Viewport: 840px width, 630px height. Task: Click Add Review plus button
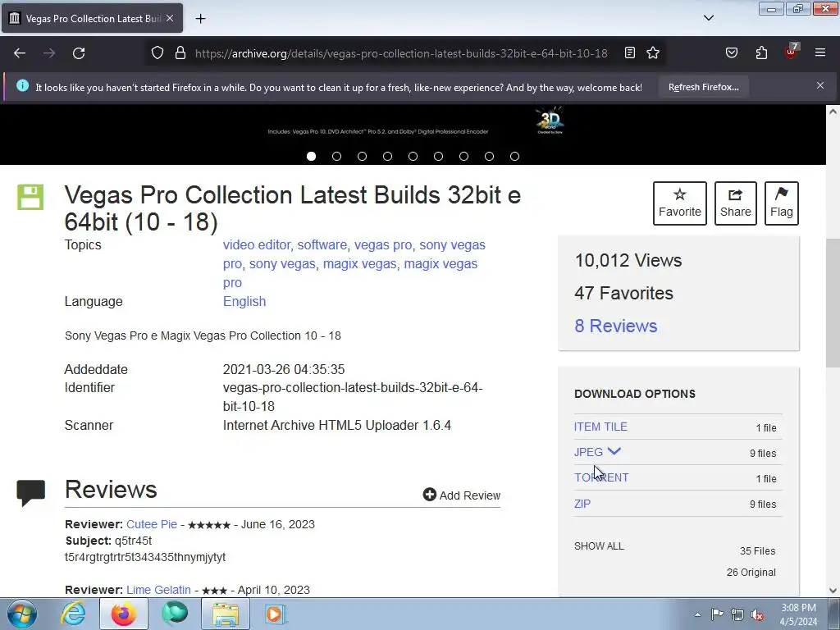461,495
